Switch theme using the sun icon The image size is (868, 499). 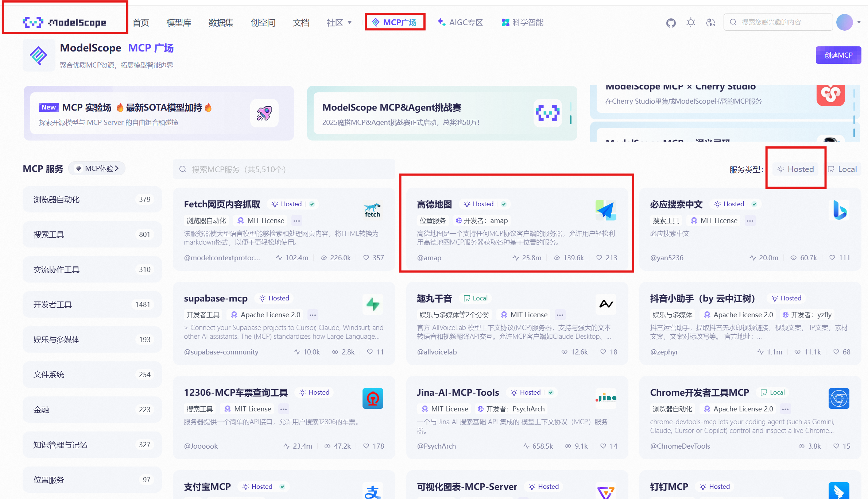coord(691,22)
